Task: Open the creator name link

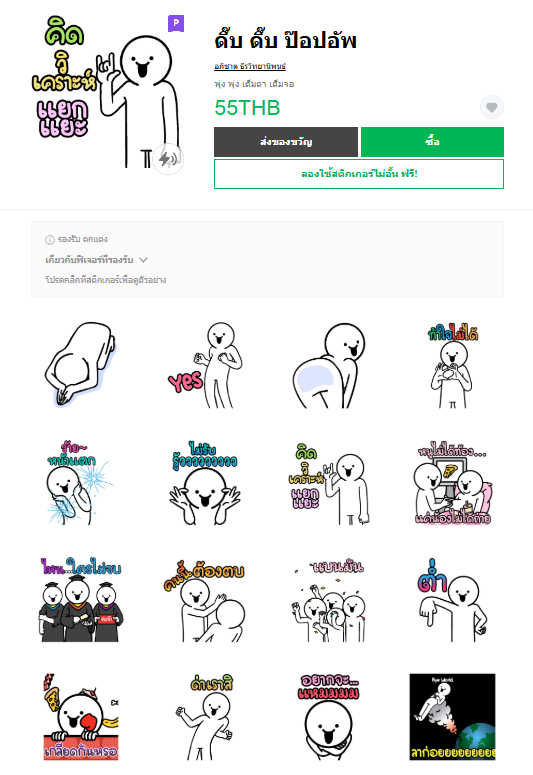Action: coord(250,66)
